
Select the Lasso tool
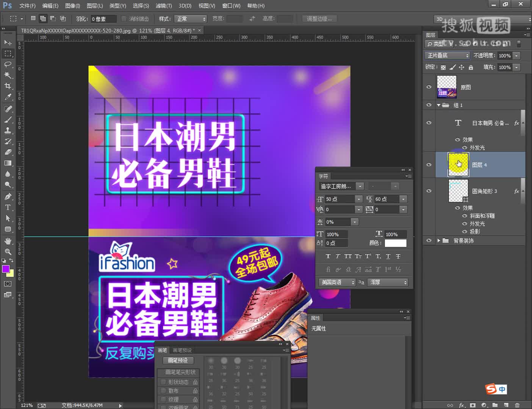(8, 64)
